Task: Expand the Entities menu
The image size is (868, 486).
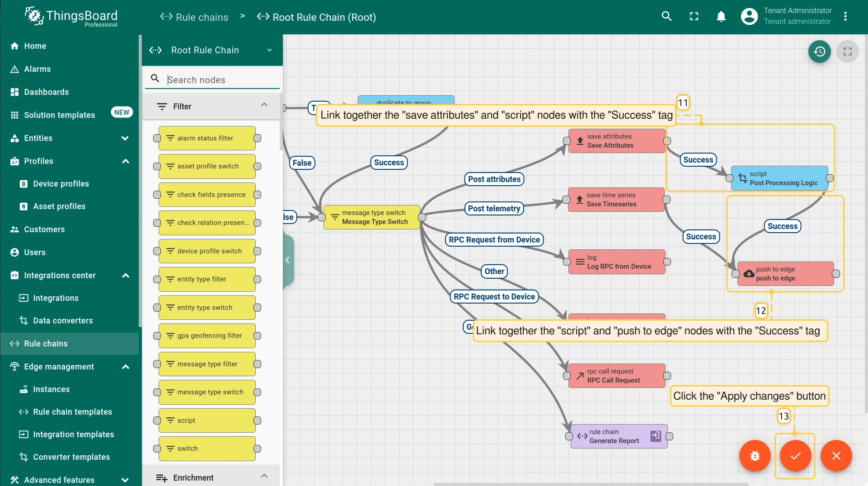Action: pyautogui.click(x=125, y=138)
